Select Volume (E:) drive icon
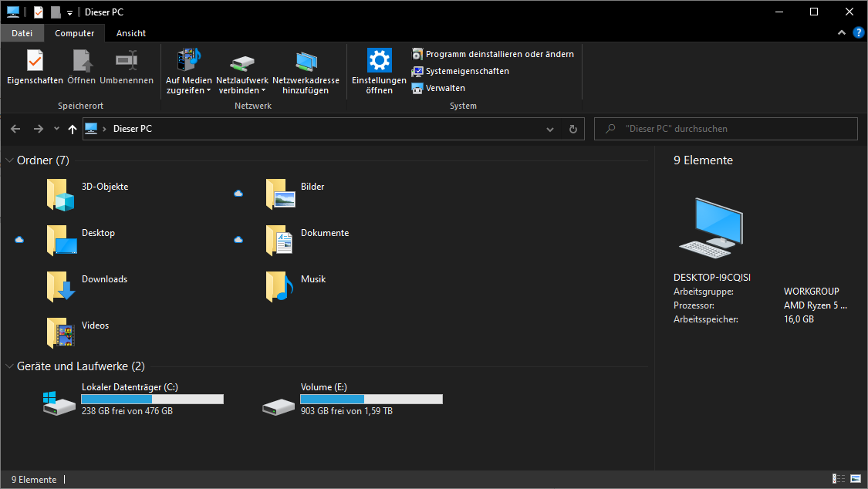868x489 pixels. pyautogui.click(x=279, y=407)
